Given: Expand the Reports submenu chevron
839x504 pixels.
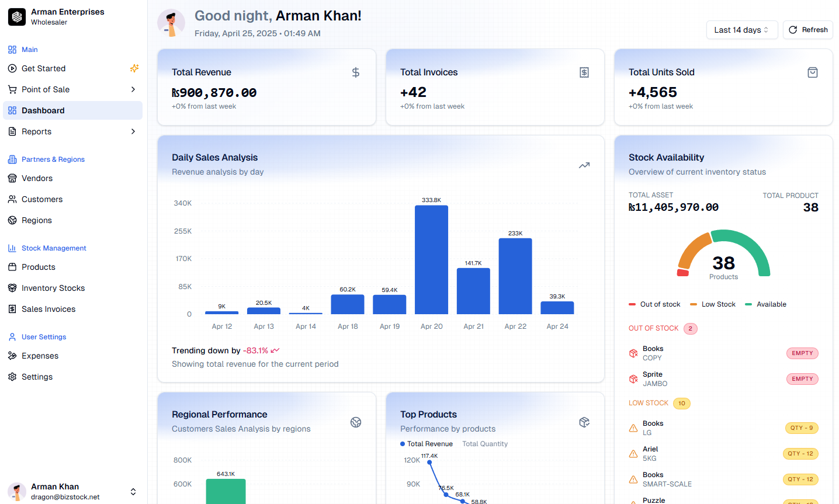Looking at the screenshot, I should [133, 131].
